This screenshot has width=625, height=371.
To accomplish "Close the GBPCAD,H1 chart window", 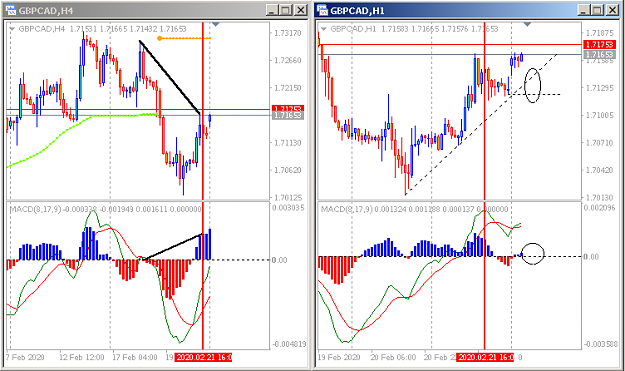I will [x=612, y=10].
